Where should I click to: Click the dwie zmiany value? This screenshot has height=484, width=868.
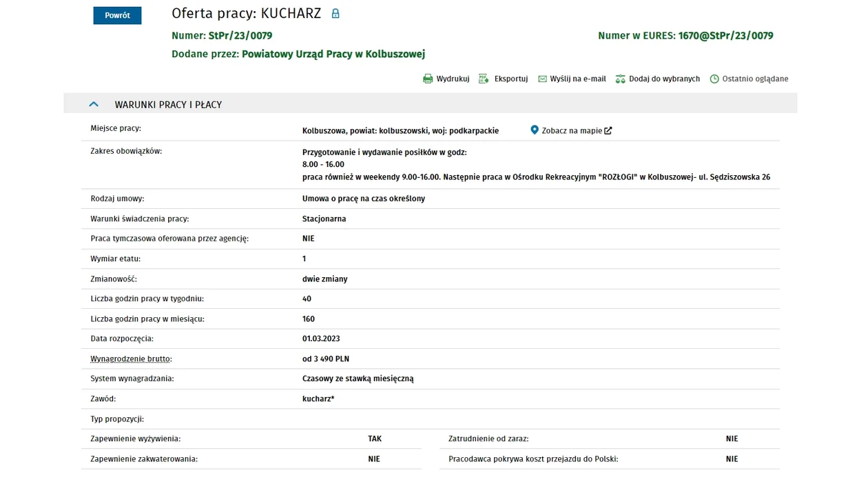325,279
